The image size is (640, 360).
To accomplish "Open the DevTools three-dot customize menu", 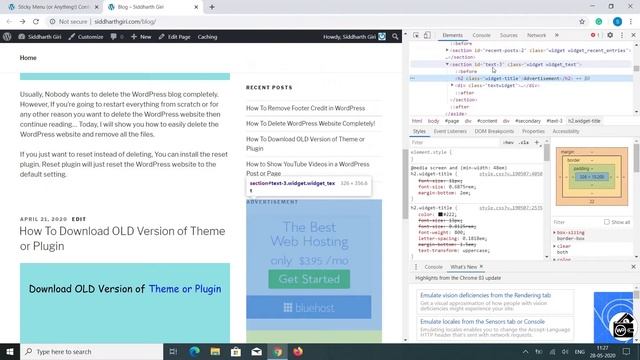I will [622, 36].
